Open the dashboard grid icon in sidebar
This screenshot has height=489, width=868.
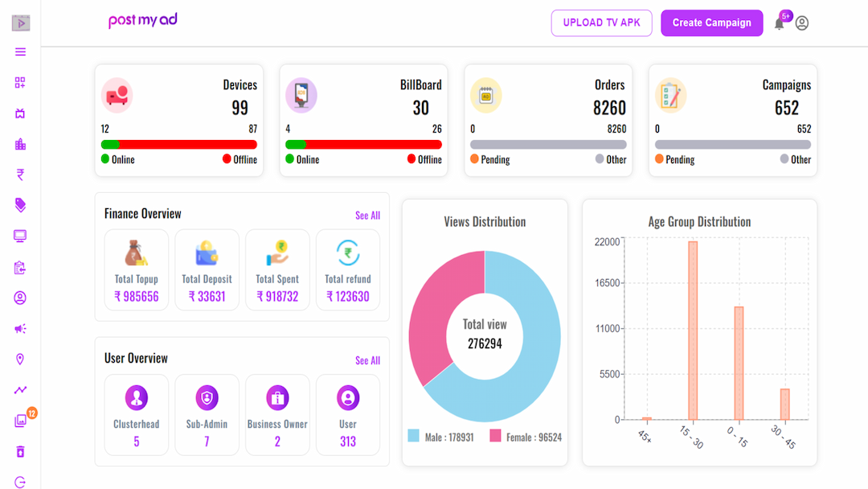tap(20, 83)
